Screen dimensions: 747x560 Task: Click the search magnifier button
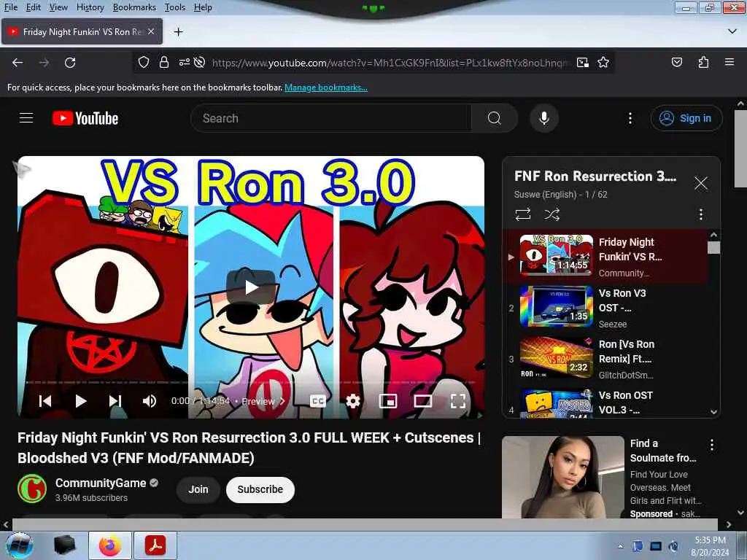[x=495, y=118]
